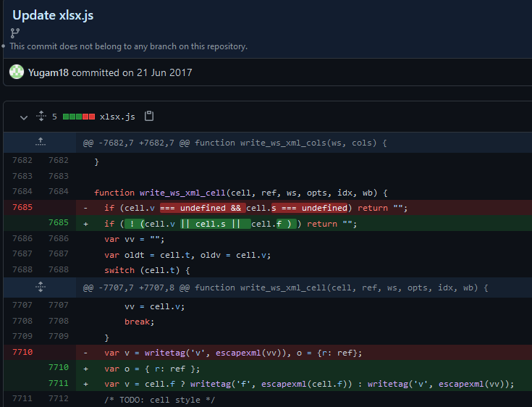Screen dimensions: 532x407
Task: Expand hidden lines above line 7682
Action: [40, 143]
